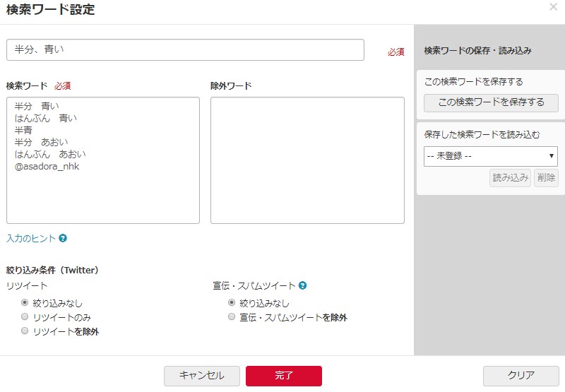The image size is (565, 392).
Task: Open the 未登録 saved keywords dropdown
Action: (x=491, y=156)
